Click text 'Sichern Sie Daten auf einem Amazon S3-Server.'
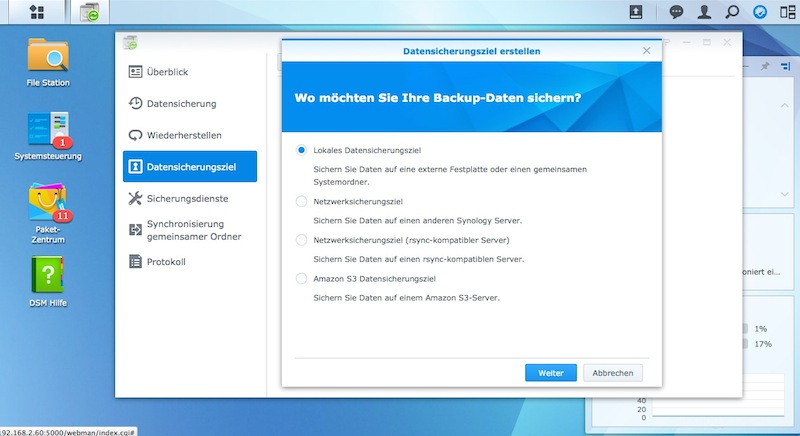Image resolution: width=800 pixels, height=436 pixels. (406, 297)
